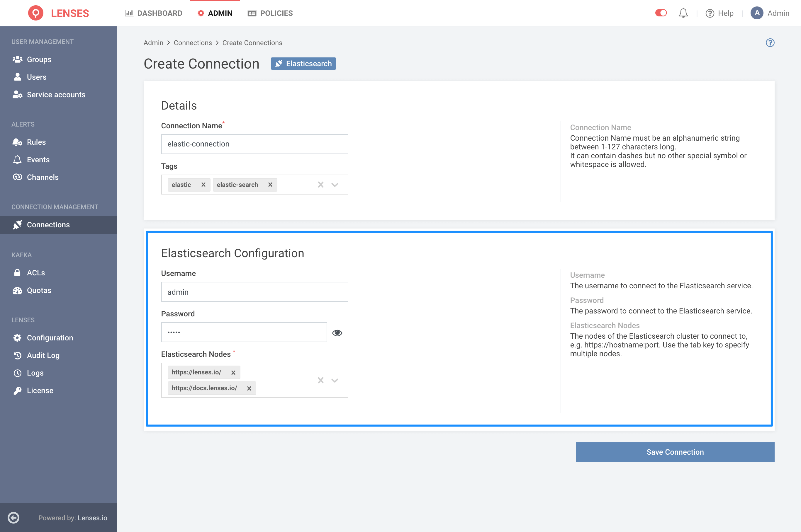
Task: Click the Users sidebar icon
Action: (x=17, y=77)
